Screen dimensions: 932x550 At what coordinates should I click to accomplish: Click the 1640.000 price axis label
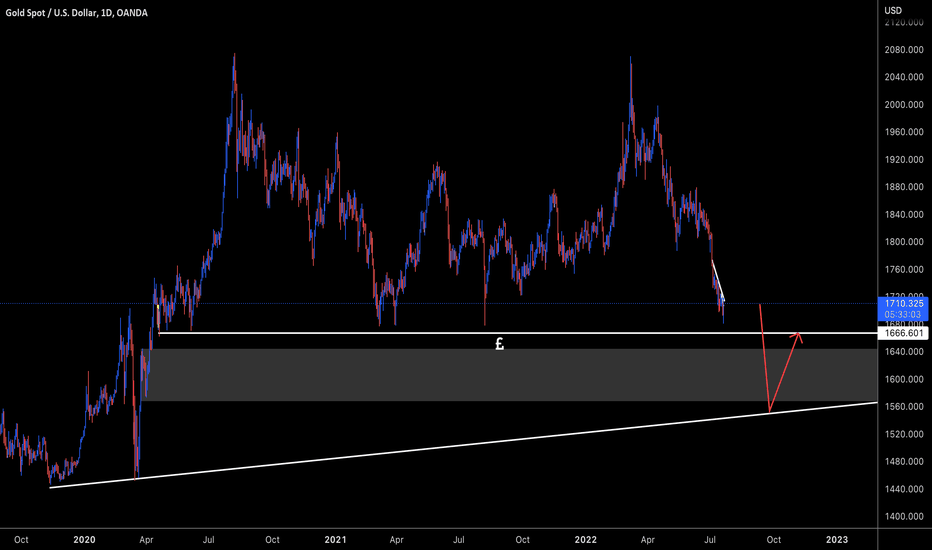903,351
